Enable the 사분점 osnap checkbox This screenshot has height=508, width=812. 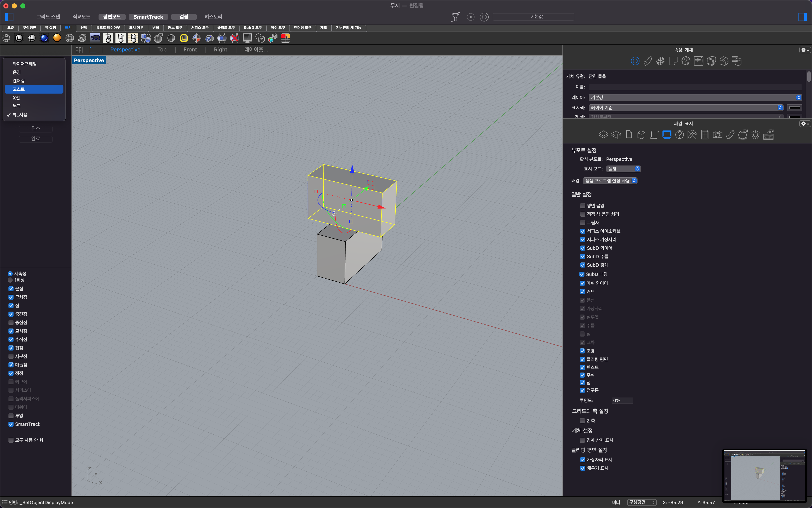pyautogui.click(x=11, y=356)
